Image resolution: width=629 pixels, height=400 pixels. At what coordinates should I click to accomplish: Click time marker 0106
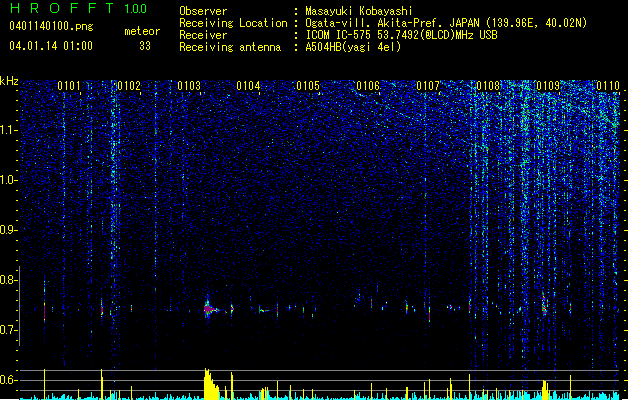[x=368, y=86]
